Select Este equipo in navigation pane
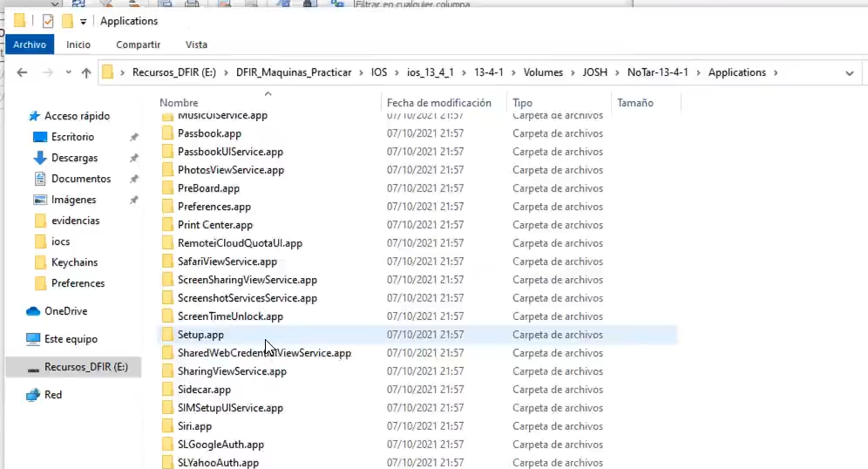The image size is (868, 469). pyautogui.click(x=71, y=339)
